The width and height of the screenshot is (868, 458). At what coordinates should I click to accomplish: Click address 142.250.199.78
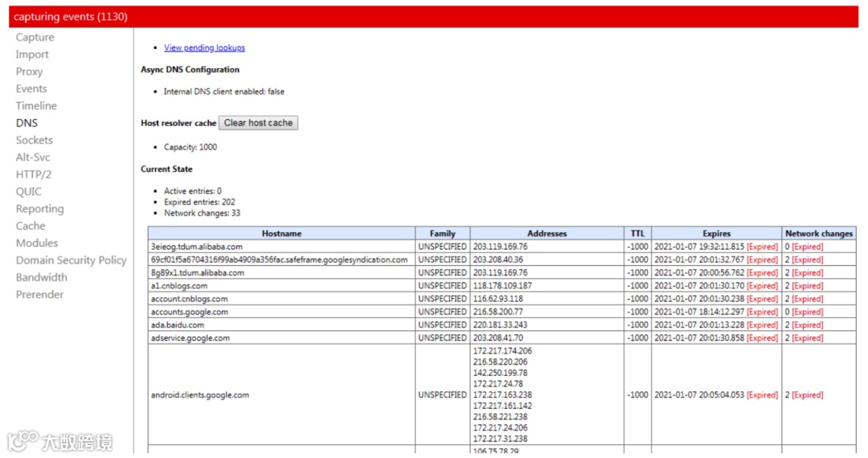500,373
